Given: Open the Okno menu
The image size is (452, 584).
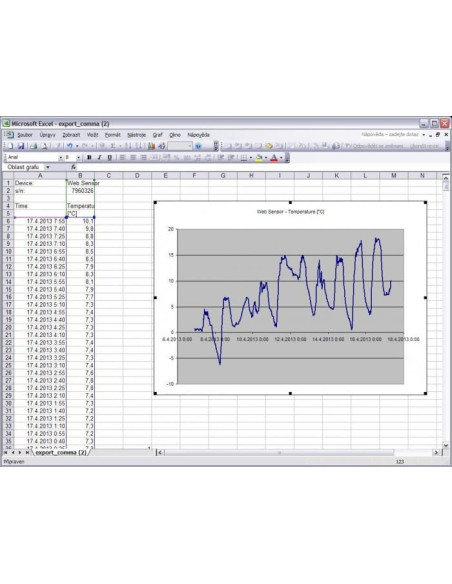Looking at the screenshot, I should [x=175, y=135].
